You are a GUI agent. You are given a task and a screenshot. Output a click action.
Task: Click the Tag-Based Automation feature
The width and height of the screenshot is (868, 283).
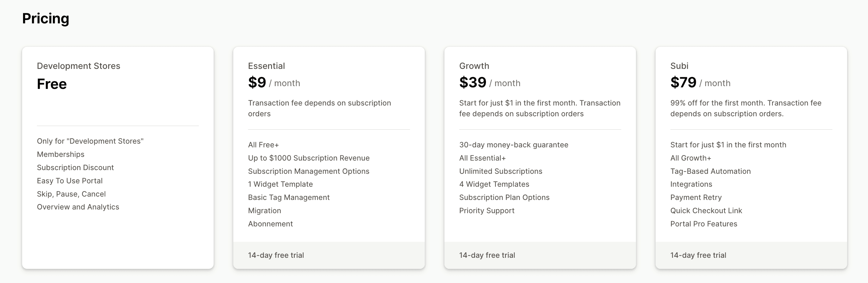click(x=710, y=171)
